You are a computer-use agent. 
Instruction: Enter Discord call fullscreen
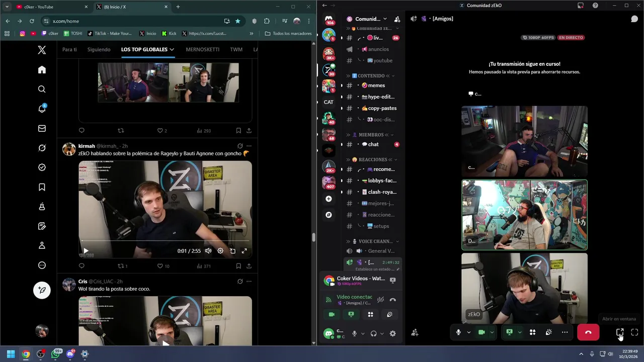click(634, 332)
